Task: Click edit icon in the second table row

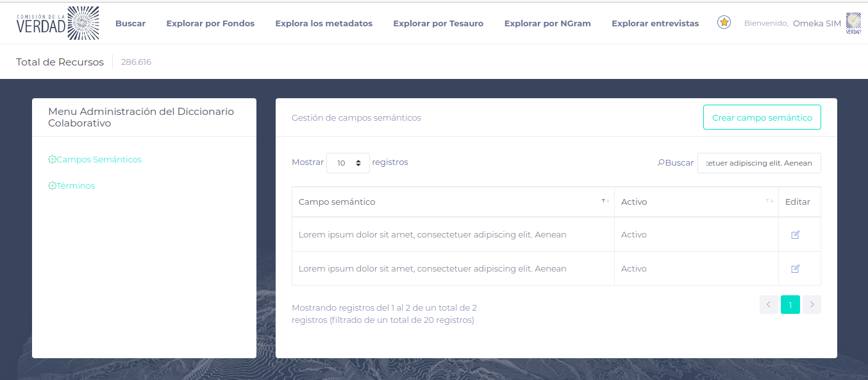Action: [796, 269]
